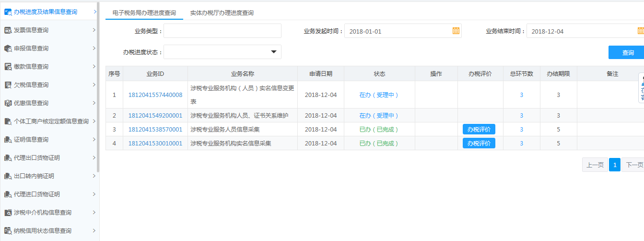
Task: Click the 缴款信息查询 sidebar icon
Action: [8, 67]
